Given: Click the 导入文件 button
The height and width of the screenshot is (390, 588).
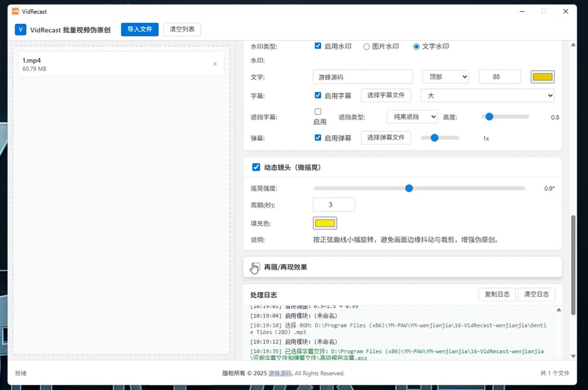Looking at the screenshot, I should [140, 30].
